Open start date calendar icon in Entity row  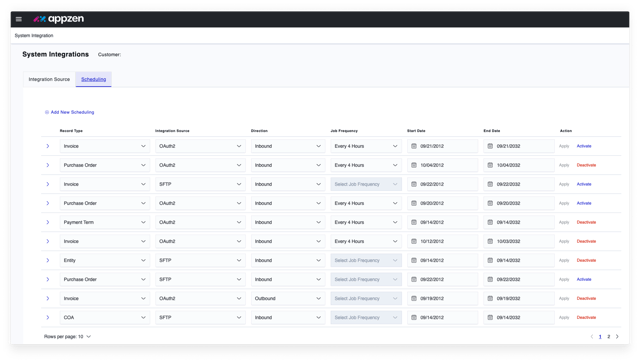413,261
